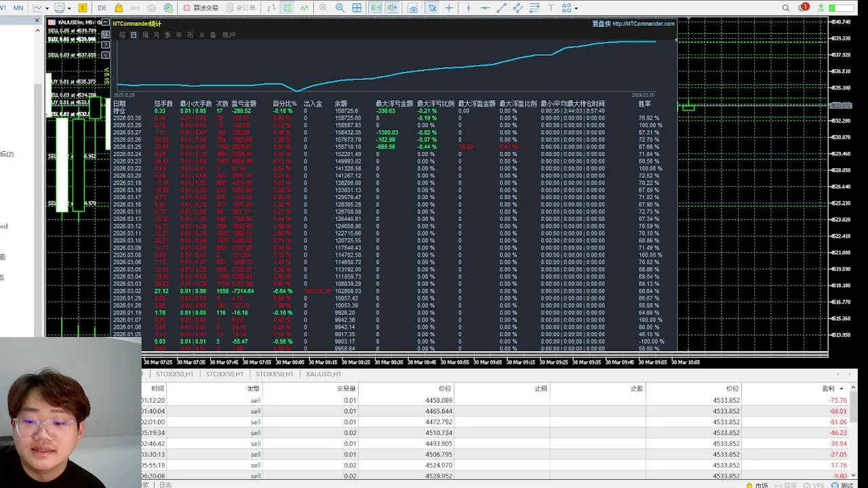Select the trendline drawing tool

pyautogui.click(x=502, y=8)
